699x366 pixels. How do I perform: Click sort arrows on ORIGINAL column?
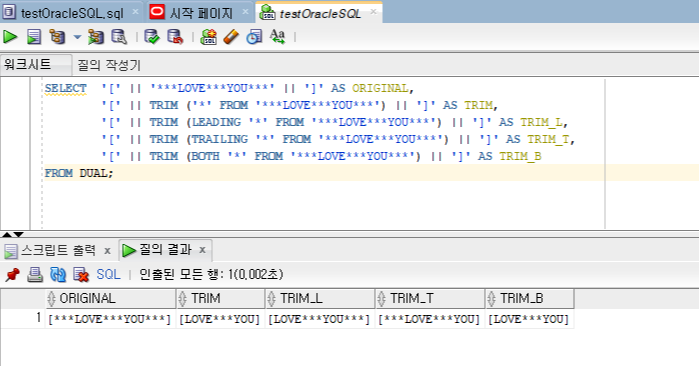[51, 299]
